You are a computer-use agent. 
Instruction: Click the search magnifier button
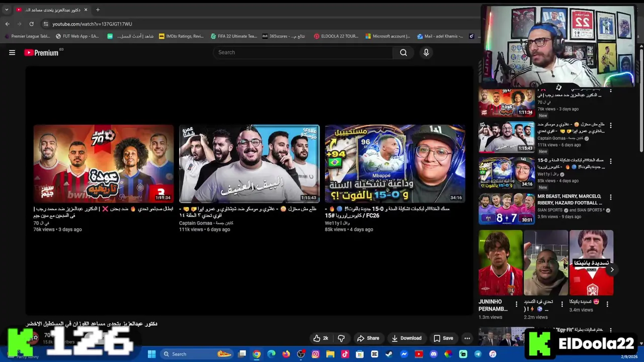coord(404,52)
